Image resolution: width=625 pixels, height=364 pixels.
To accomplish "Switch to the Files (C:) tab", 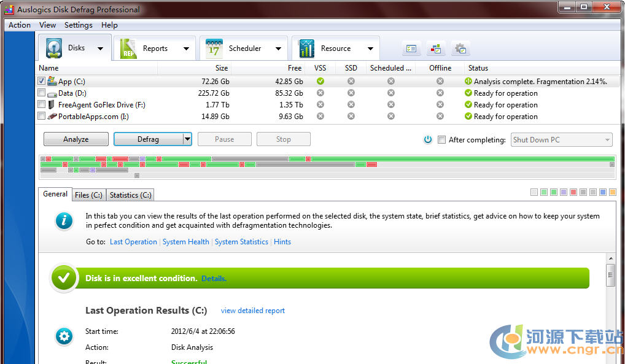I will point(88,195).
